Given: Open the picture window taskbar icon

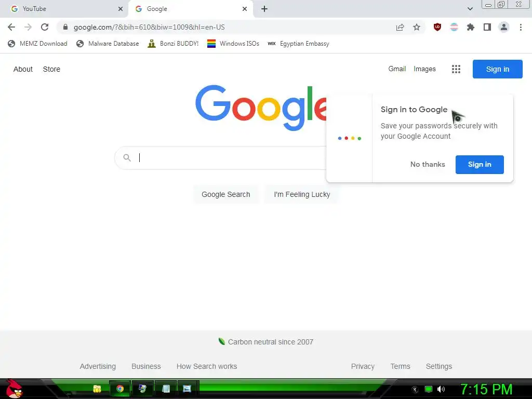Looking at the screenshot, I should click(x=187, y=389).
